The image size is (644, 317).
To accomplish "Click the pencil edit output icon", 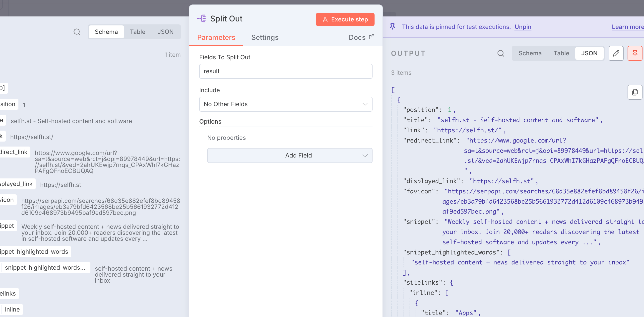I will [x=616, y=53].
